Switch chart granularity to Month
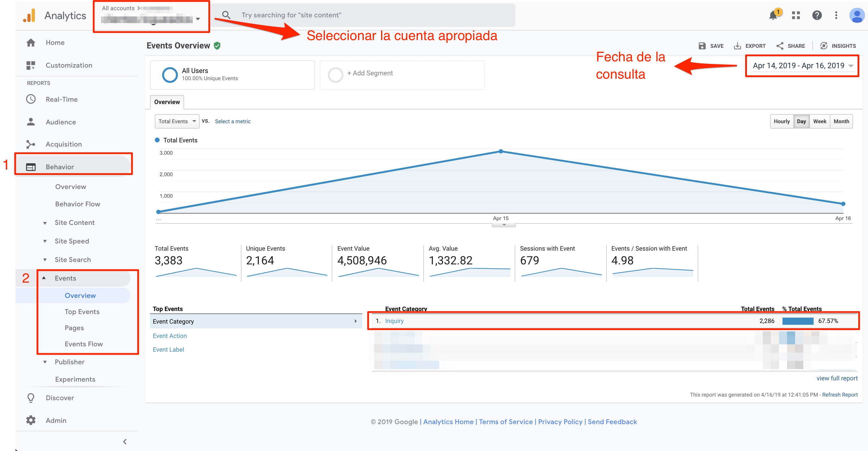 841,121
